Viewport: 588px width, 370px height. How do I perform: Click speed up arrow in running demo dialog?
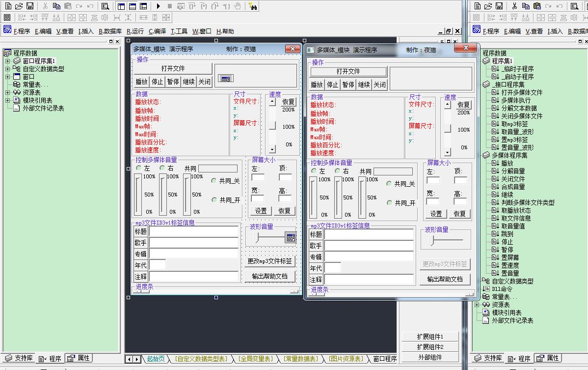[447, 105]
